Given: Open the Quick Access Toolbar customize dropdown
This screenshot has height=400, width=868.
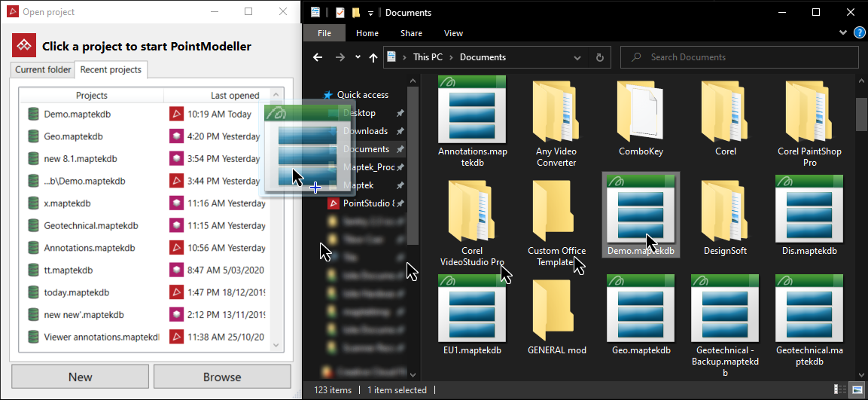Looking at the screenshot, I should [371, 13].
